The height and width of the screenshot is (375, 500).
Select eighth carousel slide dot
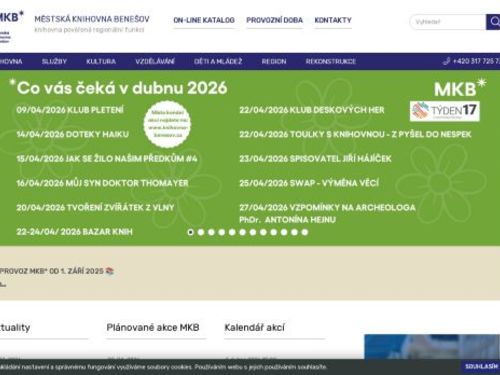263,232
